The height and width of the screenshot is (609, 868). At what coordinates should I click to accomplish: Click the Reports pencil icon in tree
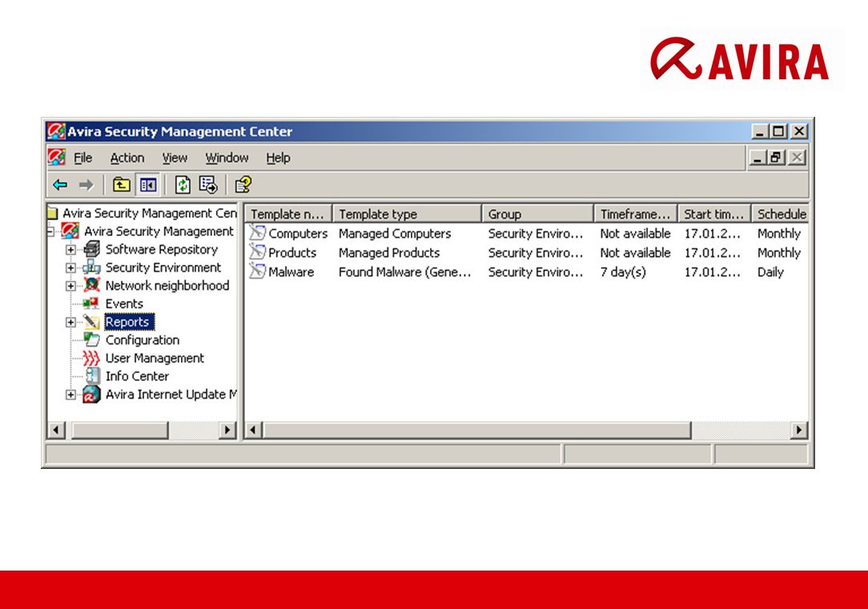point(91,322)
